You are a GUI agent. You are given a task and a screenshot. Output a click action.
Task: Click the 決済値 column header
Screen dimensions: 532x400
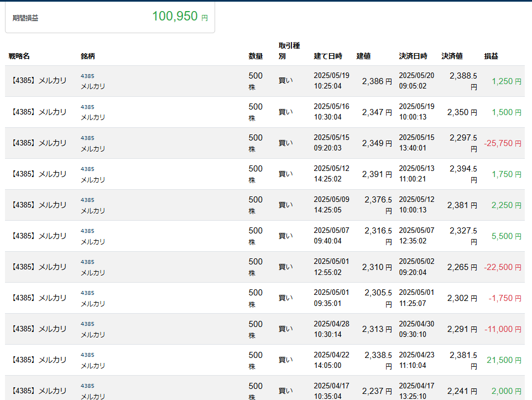point(452,56)
